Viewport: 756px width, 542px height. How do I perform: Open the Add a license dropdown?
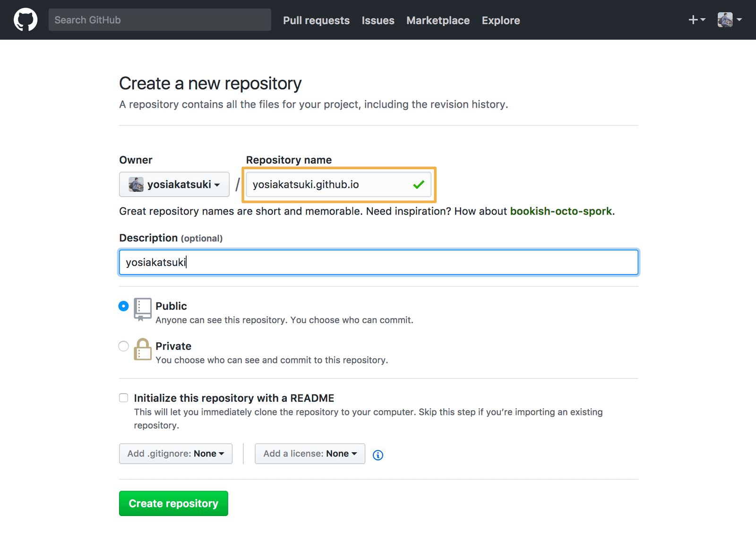[310, 454]
